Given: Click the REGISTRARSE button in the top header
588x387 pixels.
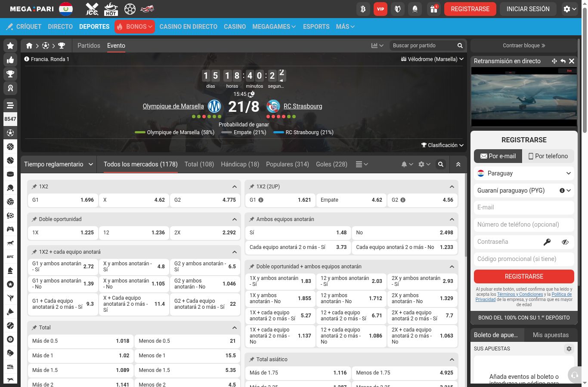Looking at the screenshot, I should coord(470,9).
